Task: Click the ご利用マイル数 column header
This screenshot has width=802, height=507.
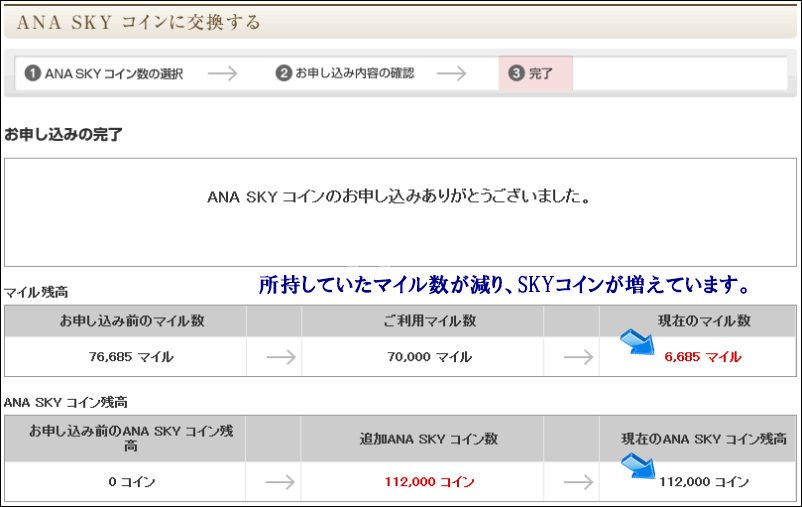Action: coord(430,321)
